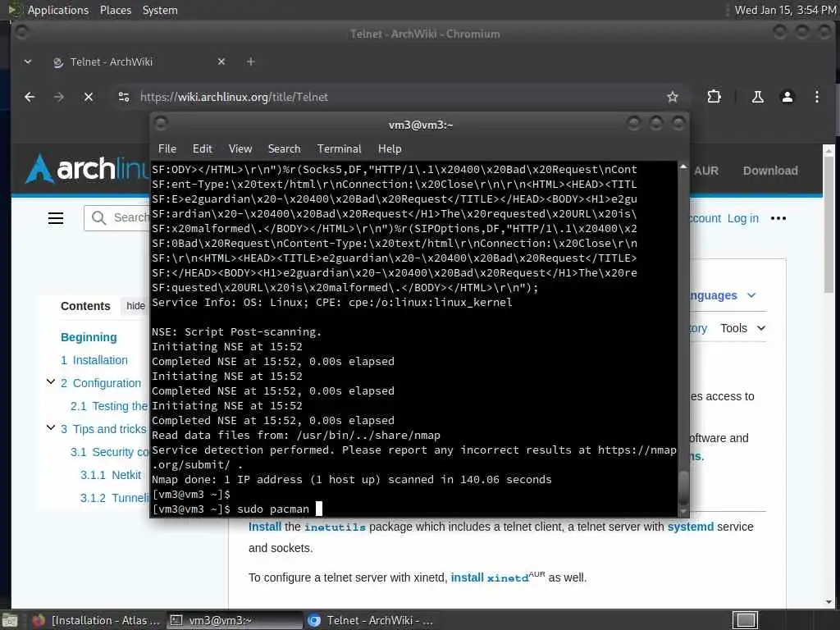Open the Applications menu in top panel
Viewport: 840px width, 630px height.
pyautogui.click(x=58, y=10)
